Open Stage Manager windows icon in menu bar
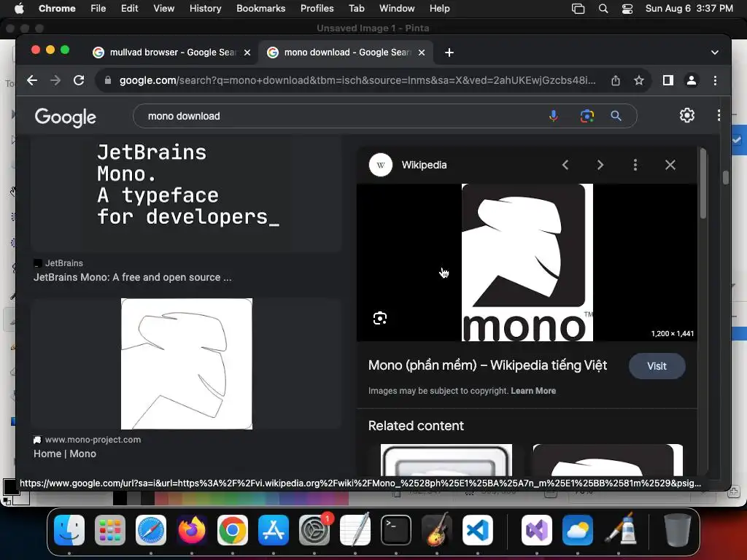Viewport: 747px width, 560px height. [x=578, y=9]
